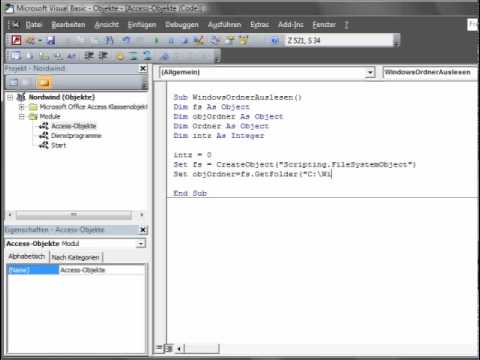Image resolution: width=480 pixels, height=360 pixels.
Task: Click the Projekt panel horizontal scrollbar thumb
Action: pos(74,215)
